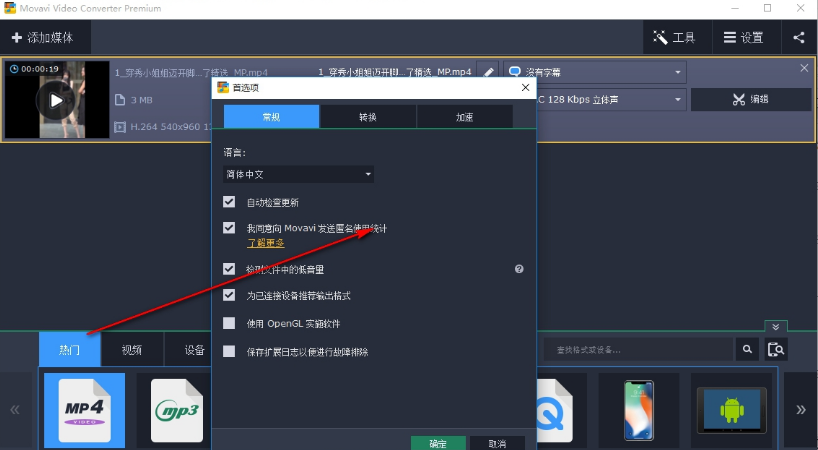Viewport: 818px width, 450px height.
Task: Toggle the Movavi anonymous usage statistics checkbox
Action: [229, 227]
